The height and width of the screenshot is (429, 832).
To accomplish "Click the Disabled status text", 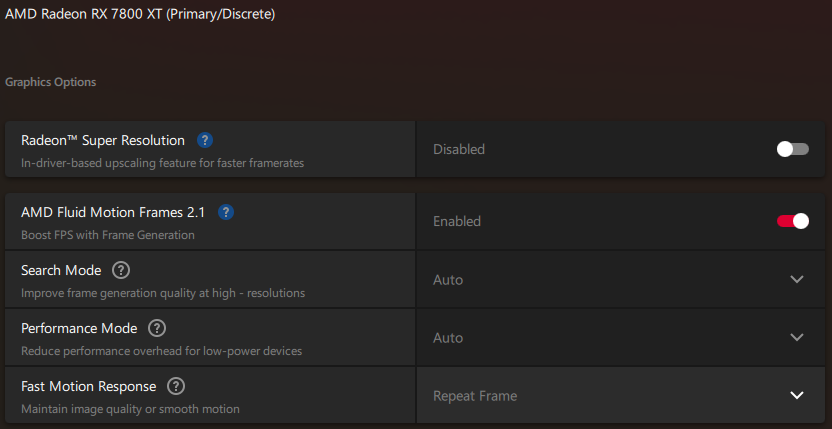I will [459, 150].
